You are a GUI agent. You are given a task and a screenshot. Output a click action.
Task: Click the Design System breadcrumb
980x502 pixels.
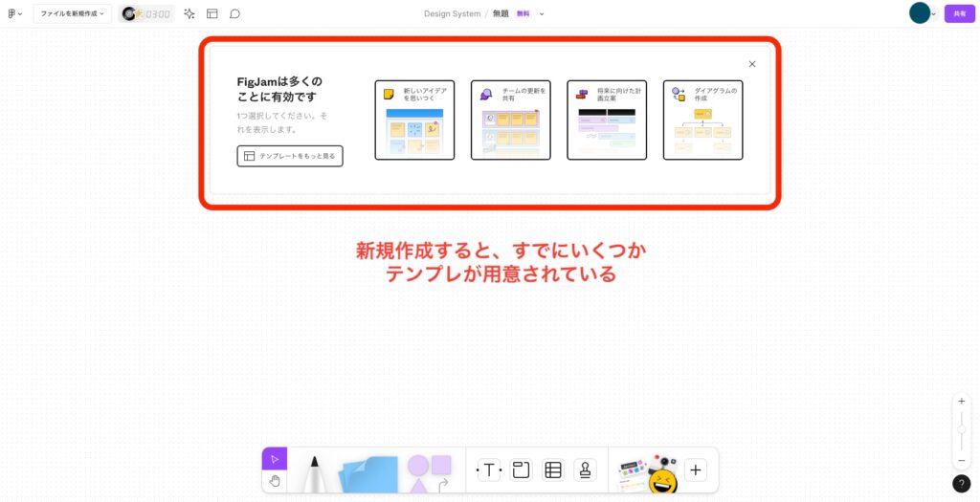coord(452,13)
